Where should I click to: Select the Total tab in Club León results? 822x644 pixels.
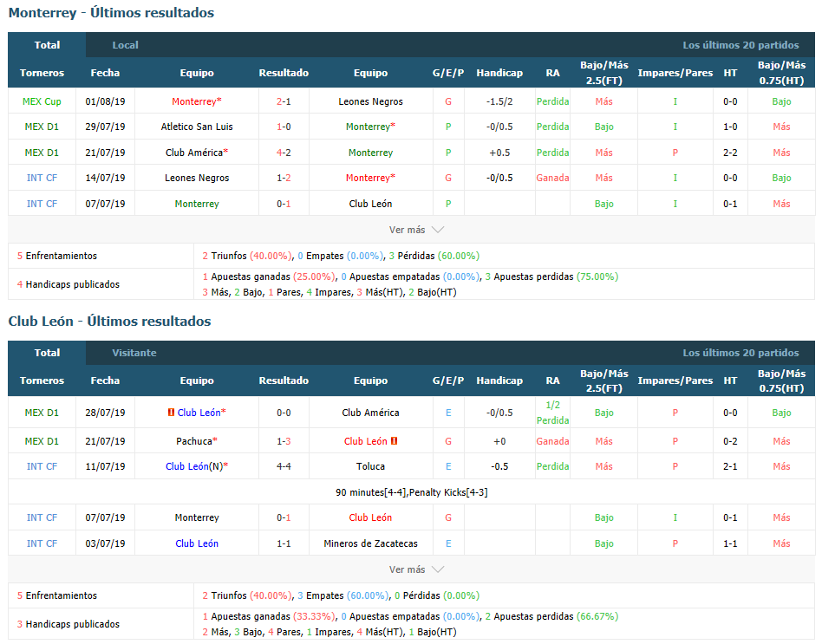(47, 353)
